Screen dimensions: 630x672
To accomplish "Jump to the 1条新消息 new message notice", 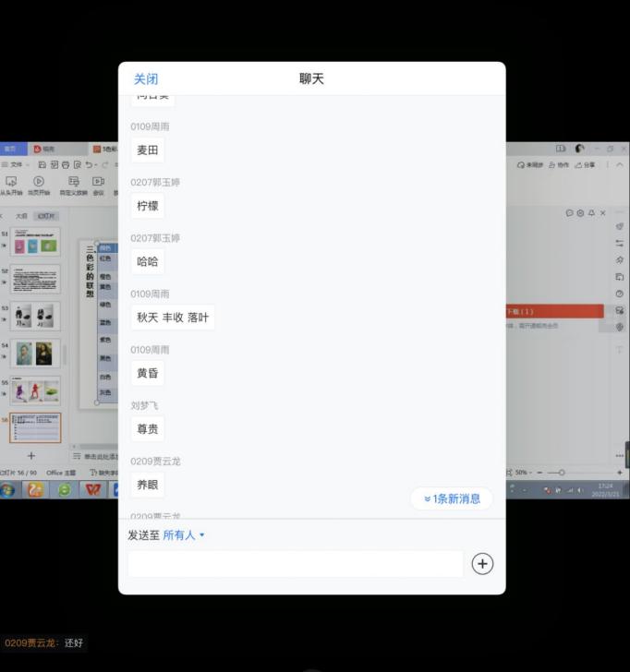I will [x=452, y=499].
